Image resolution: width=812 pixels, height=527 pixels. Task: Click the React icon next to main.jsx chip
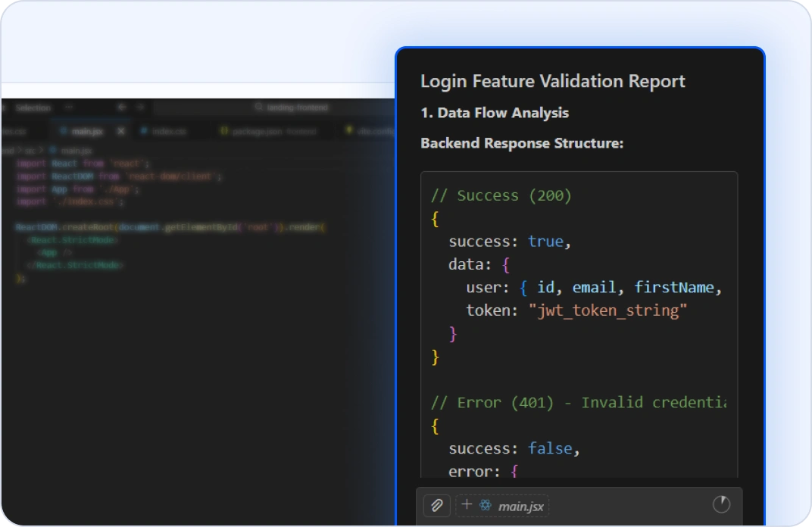pos(486,505)
